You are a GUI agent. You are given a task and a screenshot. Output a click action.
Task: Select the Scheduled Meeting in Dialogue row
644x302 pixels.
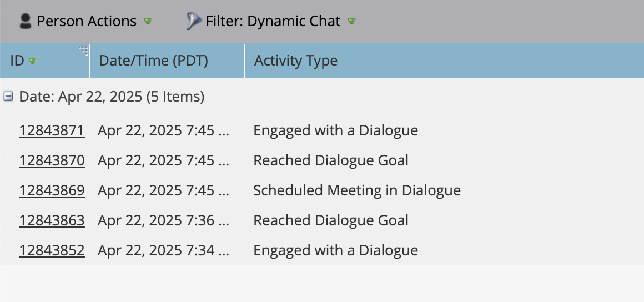coord(322,190)
